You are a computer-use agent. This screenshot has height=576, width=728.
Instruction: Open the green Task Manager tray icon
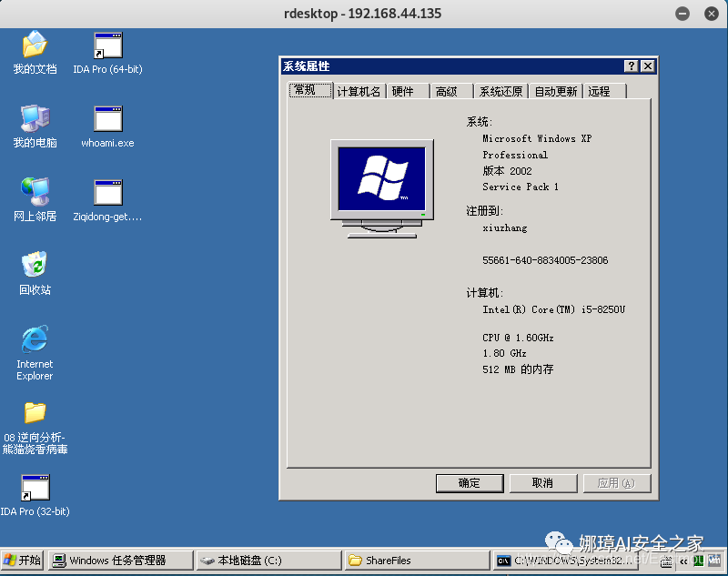pyautogui.click(x=699, y=561)
